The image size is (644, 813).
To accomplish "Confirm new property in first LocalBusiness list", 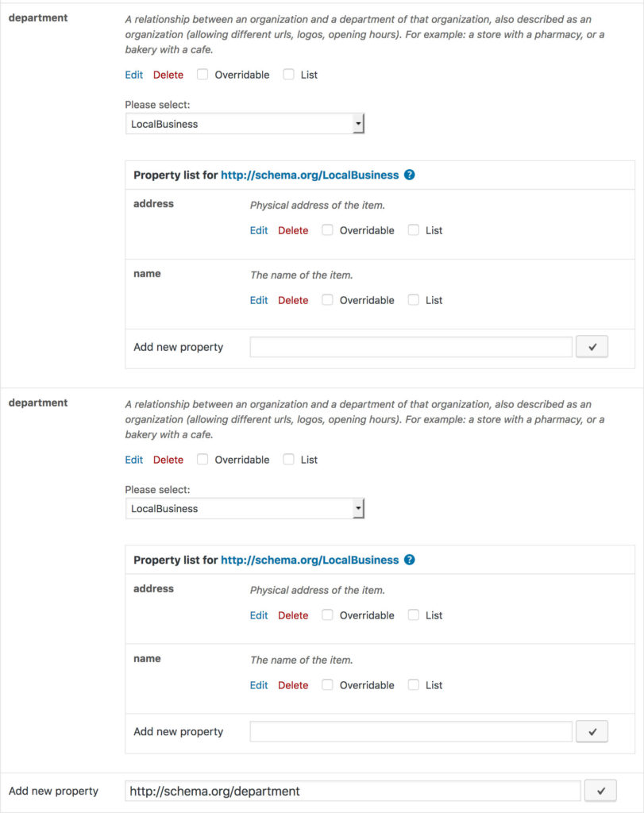I will point(592,346).
